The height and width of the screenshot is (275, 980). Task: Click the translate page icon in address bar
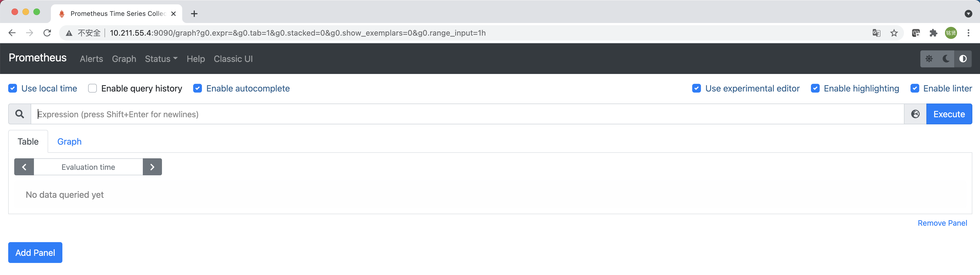coord(877,33)
